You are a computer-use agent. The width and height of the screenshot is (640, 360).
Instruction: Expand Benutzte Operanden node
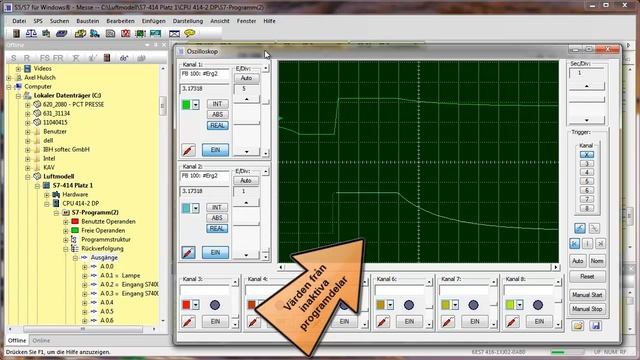coord(66,222)
